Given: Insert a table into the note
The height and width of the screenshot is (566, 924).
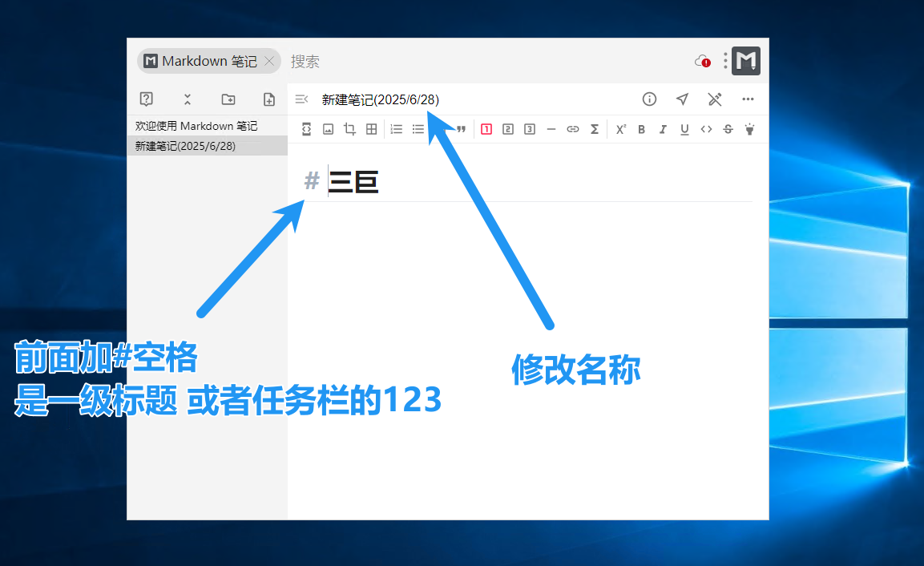Looking at the screenshot, I should point(370,129).
